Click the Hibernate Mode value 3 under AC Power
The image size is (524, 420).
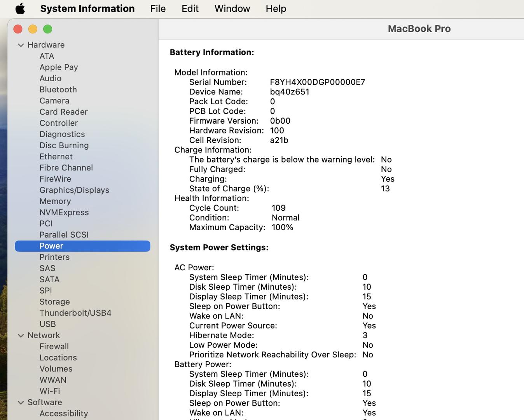coord(365,335)
